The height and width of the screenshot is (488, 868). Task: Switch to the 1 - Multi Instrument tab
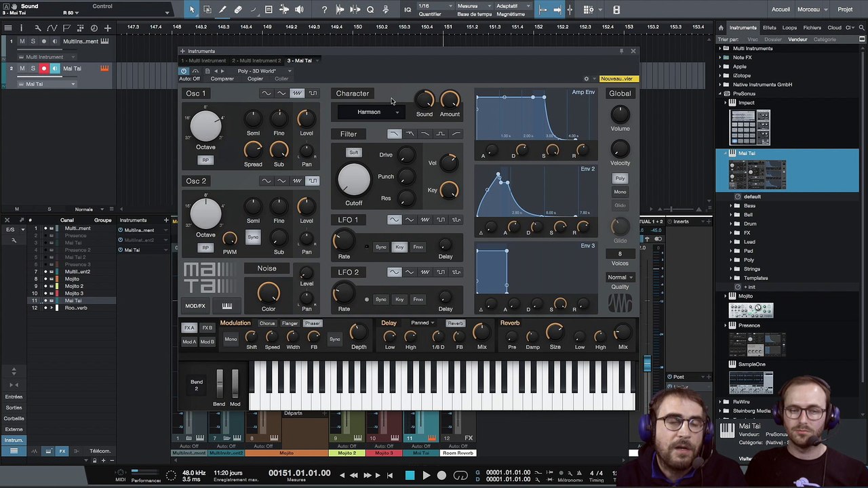click(203, 60)
